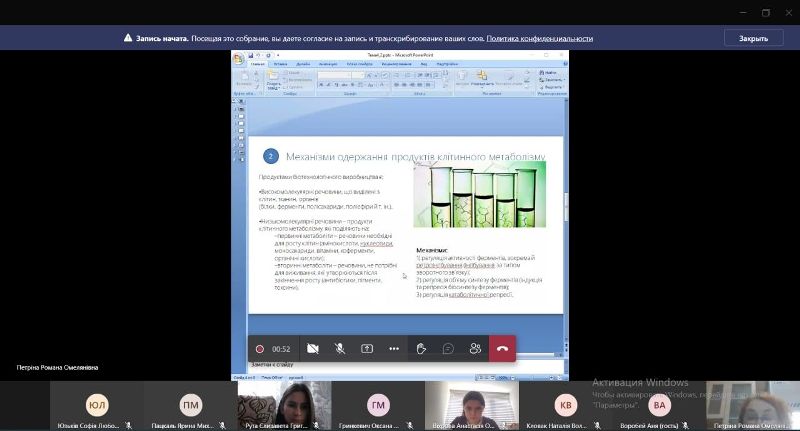800x431 pixels.
Task: Open the meeting chat panel
Action: (448, 349)
